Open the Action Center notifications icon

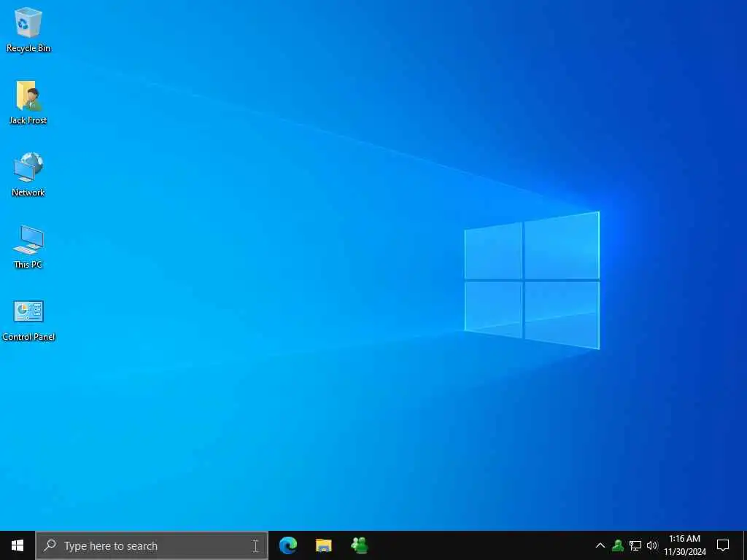tap(723, 545)
